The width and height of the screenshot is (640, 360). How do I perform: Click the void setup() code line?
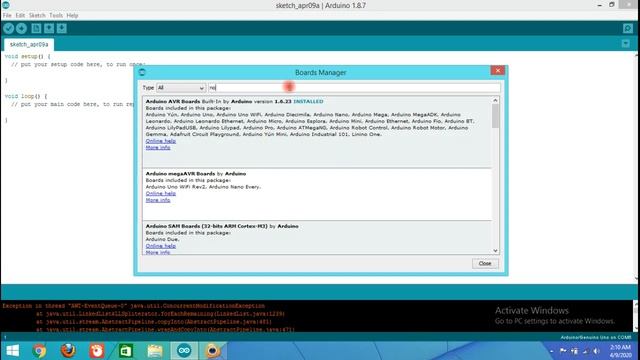27,56
